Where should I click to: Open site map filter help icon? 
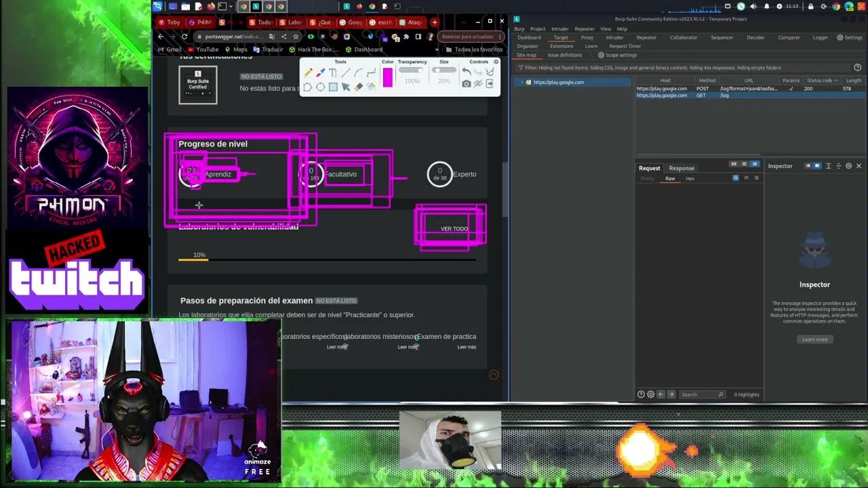tap(858, 68)
